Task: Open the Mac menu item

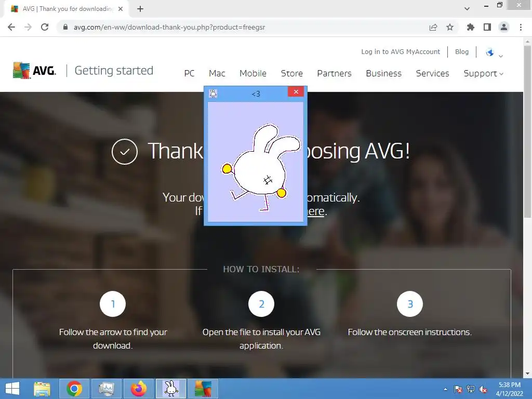Action: tap(217, 73)
